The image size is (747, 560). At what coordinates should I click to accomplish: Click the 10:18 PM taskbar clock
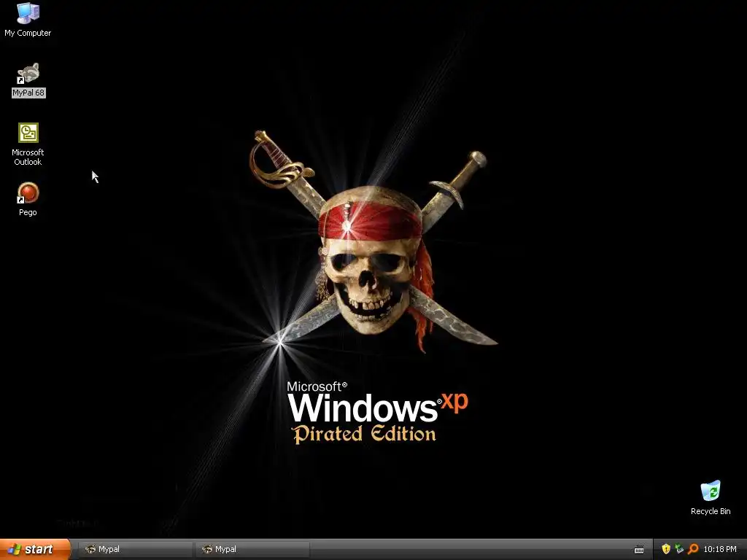coord(720,550)
